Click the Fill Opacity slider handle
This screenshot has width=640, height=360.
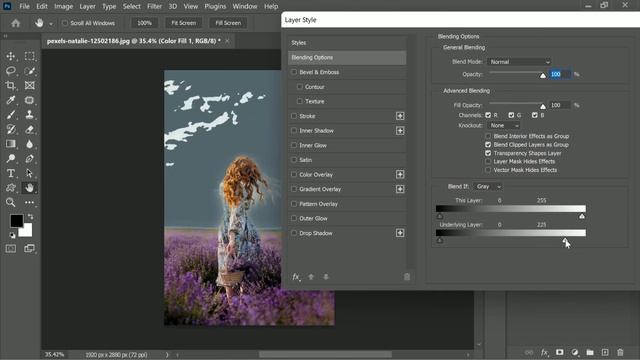[542, 107]
